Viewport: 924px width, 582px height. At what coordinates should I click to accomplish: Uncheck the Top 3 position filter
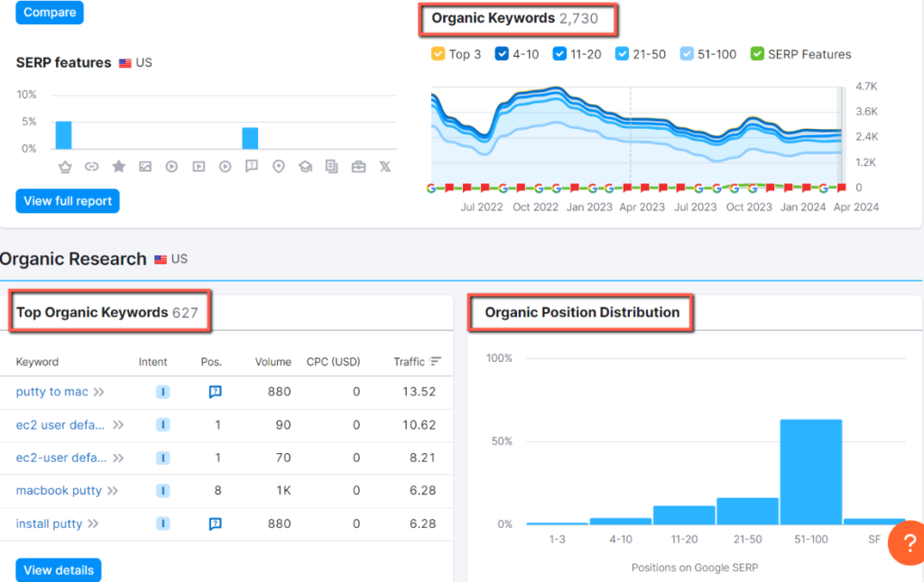438,54
